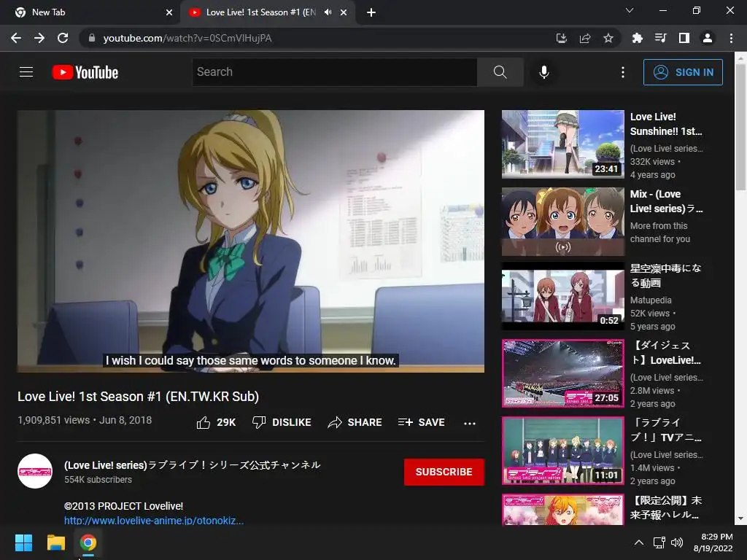Viewport: 747px width, 560px height.
Task: Open the 11:01 TV anime video thumbnail
Action: coord(562,451)
